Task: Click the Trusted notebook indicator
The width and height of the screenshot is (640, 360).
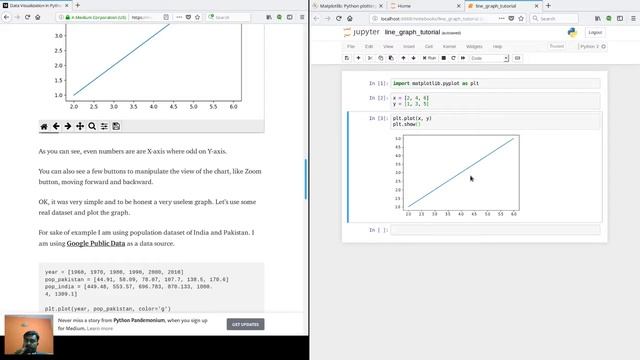Action: (557, 47)
